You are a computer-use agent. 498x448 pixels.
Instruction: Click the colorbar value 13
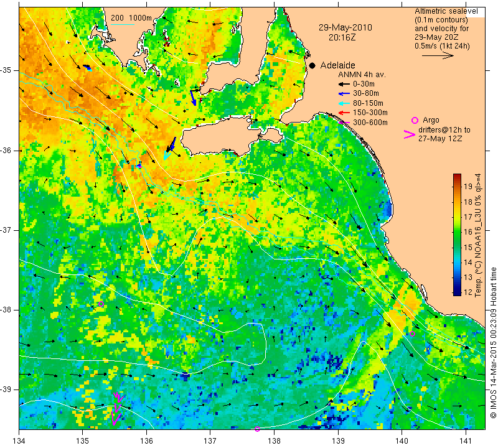pos(469,277)
